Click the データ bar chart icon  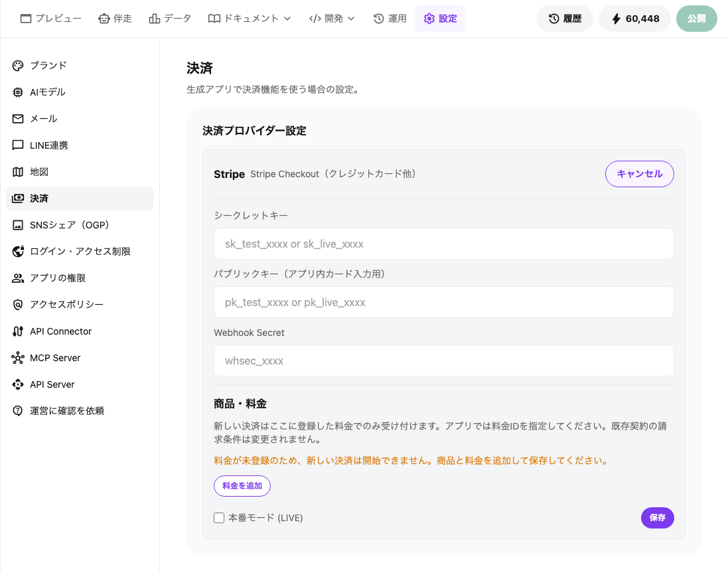155,19
